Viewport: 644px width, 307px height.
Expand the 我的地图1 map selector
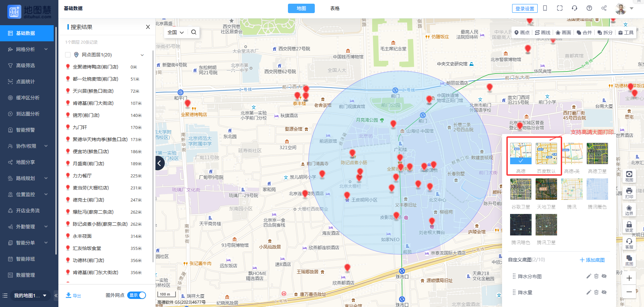pos(30,296)
